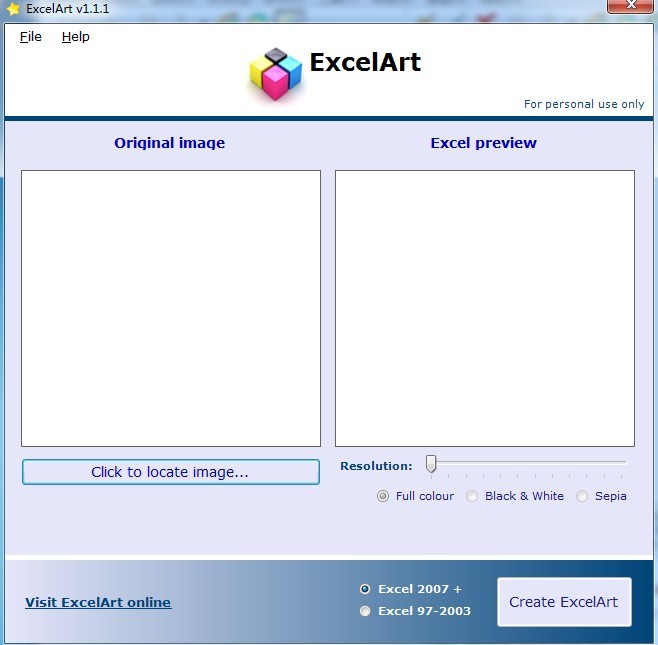
Task: Select the Full colour option
Action: pos(383,496)
